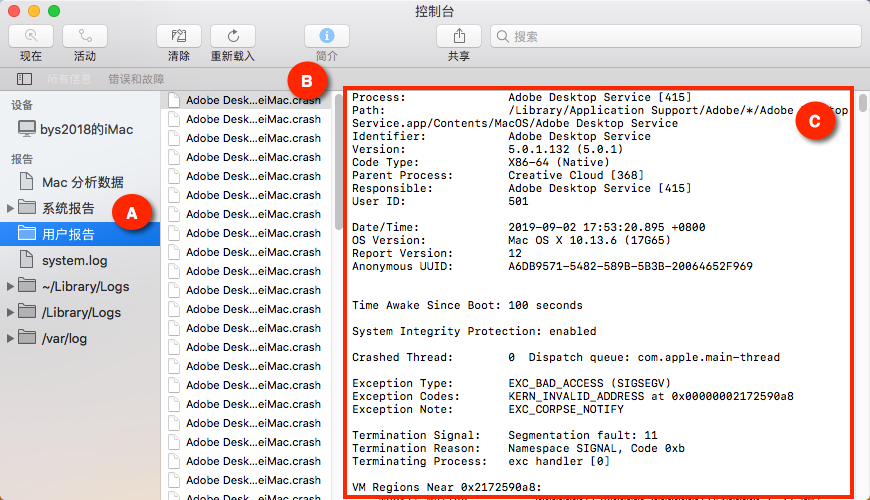Click date '2019-09-02 17:53:20.895 +0800'
This screenshot has height=500, width=870.
click(x=606, y=228)
